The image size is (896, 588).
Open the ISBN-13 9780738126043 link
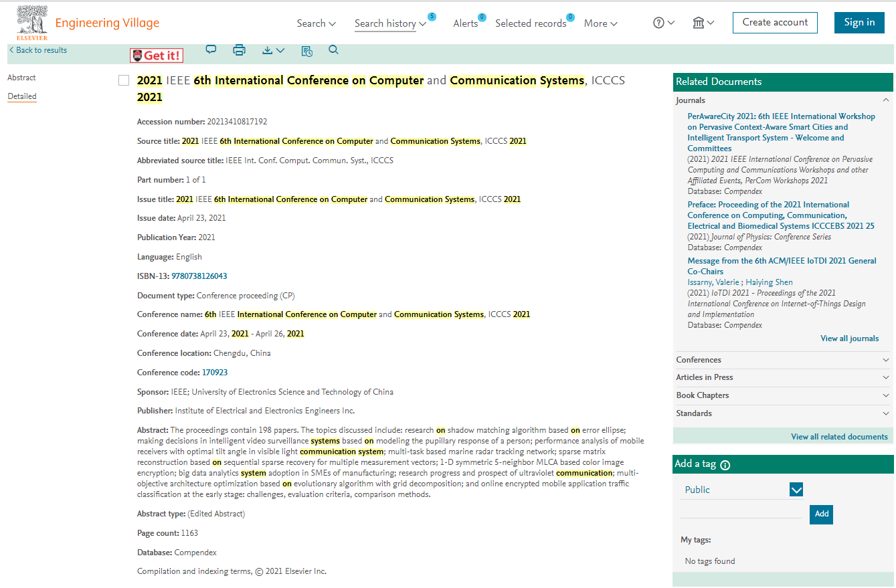199,276
